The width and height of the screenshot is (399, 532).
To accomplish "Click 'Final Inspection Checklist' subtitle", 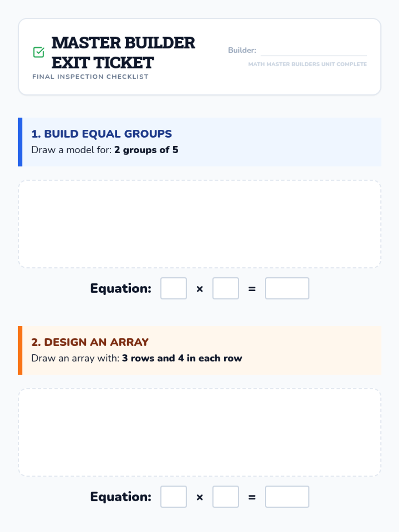I will [x=90, y=77].
